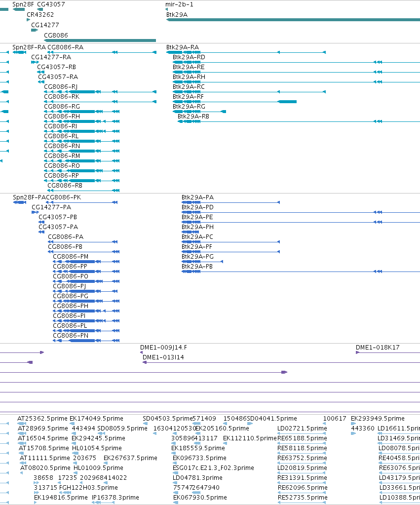Click the CG8086-RO transcript label
Screen dimensions: 420x505
(62, 166)
